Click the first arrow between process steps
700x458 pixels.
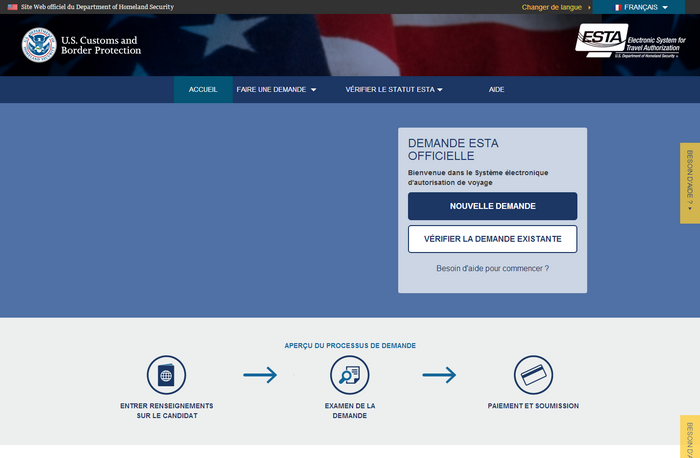pyautogui.click(x=259, y=375)
